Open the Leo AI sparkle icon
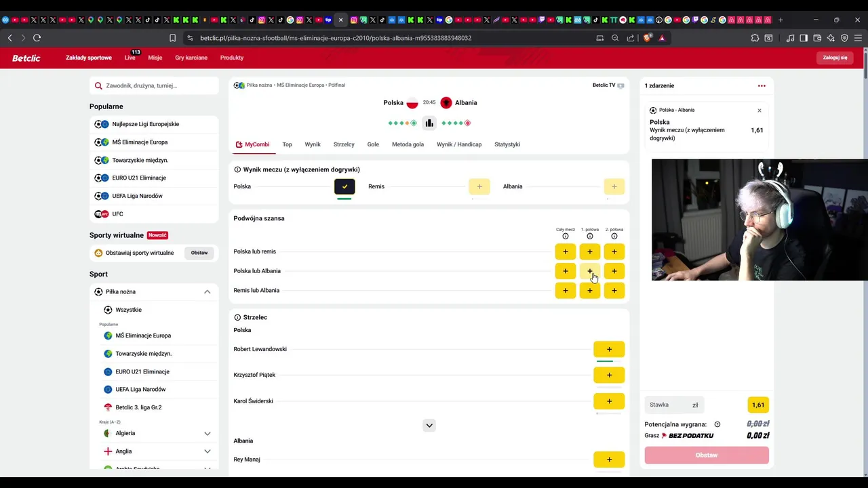 831,38
